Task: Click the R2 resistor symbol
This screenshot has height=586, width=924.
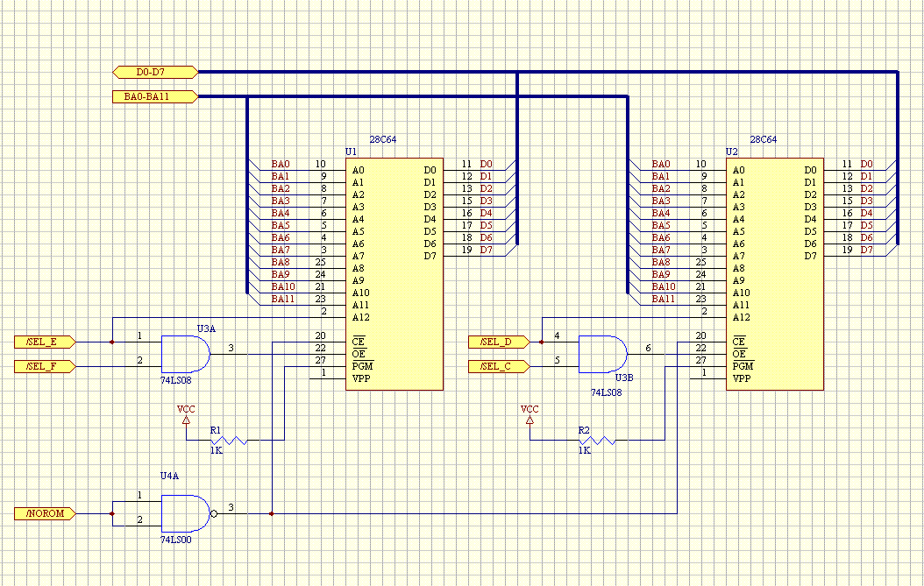Action: click(x=597, y=440)
